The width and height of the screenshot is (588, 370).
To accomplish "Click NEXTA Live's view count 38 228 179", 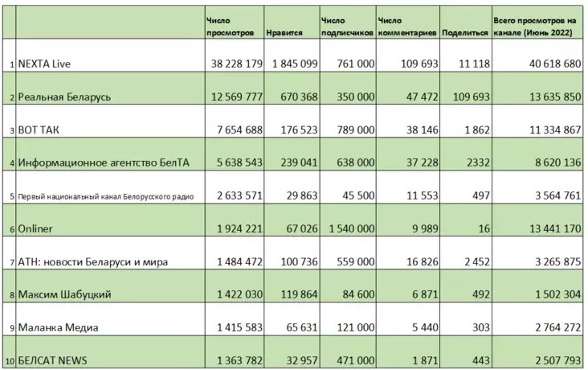I will tap(234, 63).
